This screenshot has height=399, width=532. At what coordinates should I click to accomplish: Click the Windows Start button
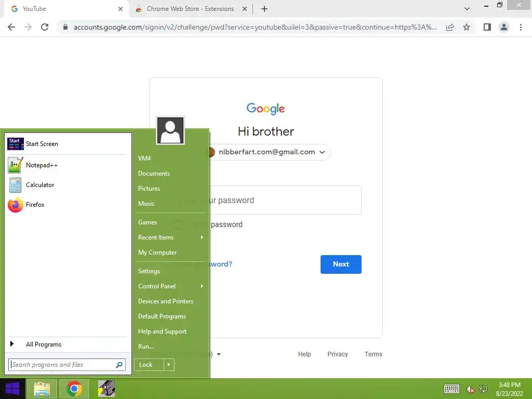click(12, 389)
